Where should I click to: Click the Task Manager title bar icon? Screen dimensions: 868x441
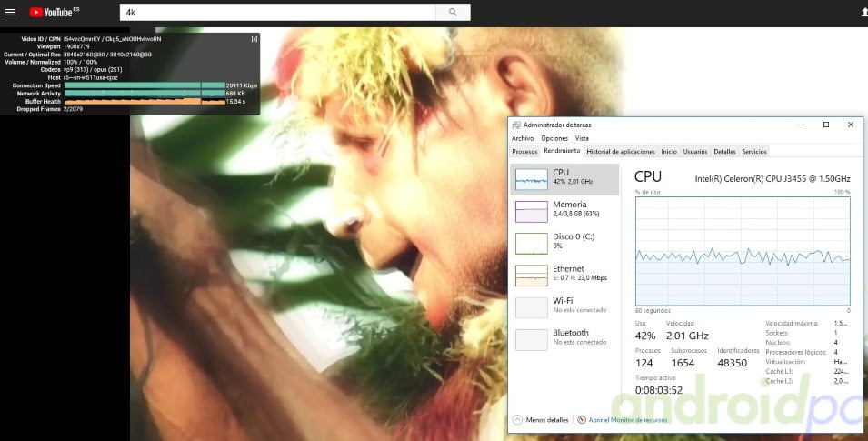(x=515, y=125)
